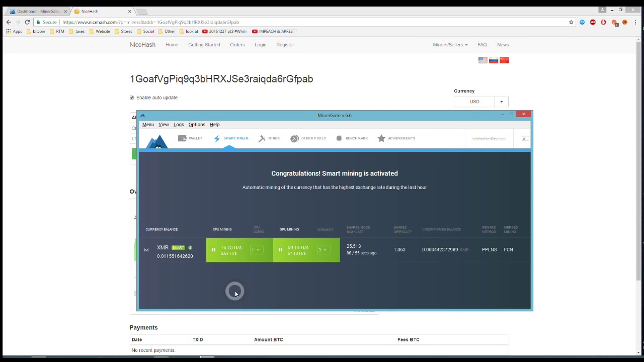Pause CPU mining for XMR
Screen dimensions: 644x362
pos(213,250)
